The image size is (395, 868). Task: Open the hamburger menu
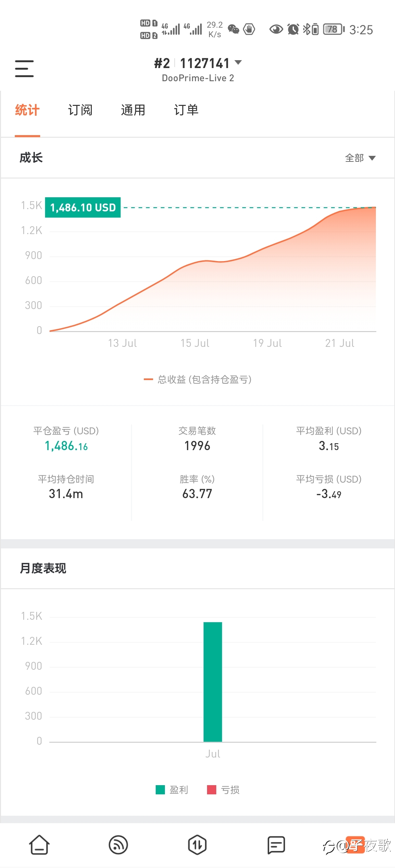point(24,69)
